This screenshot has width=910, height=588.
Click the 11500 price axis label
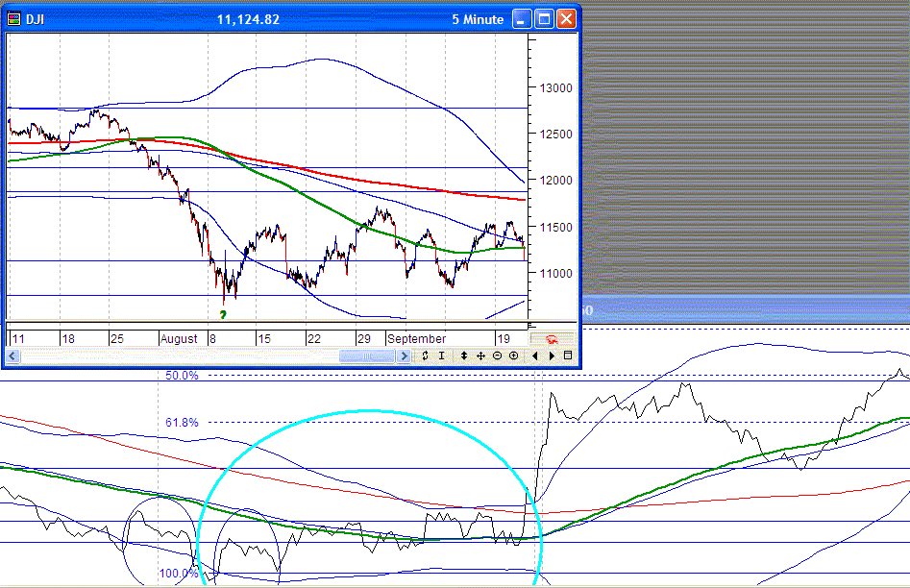(556, 228)
